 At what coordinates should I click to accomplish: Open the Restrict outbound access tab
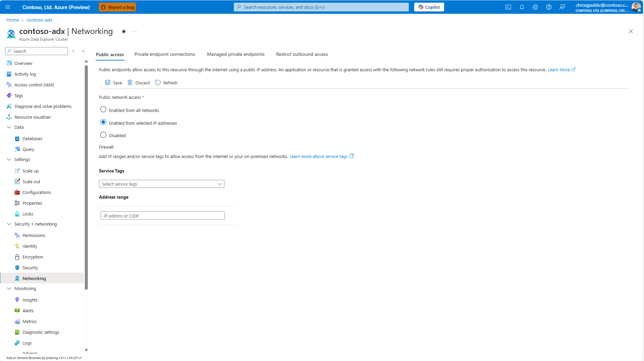(x=301, y=54)
